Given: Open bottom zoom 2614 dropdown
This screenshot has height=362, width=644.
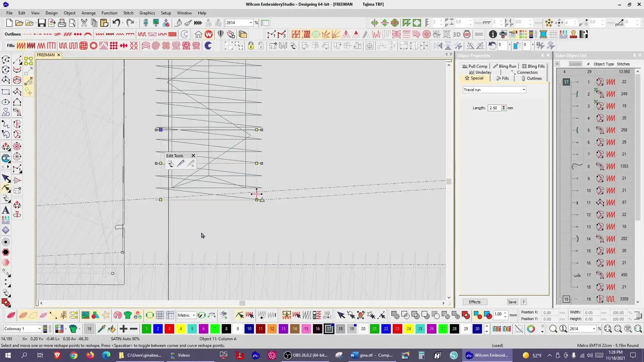Looking at the screenshot, I should 594,329.
